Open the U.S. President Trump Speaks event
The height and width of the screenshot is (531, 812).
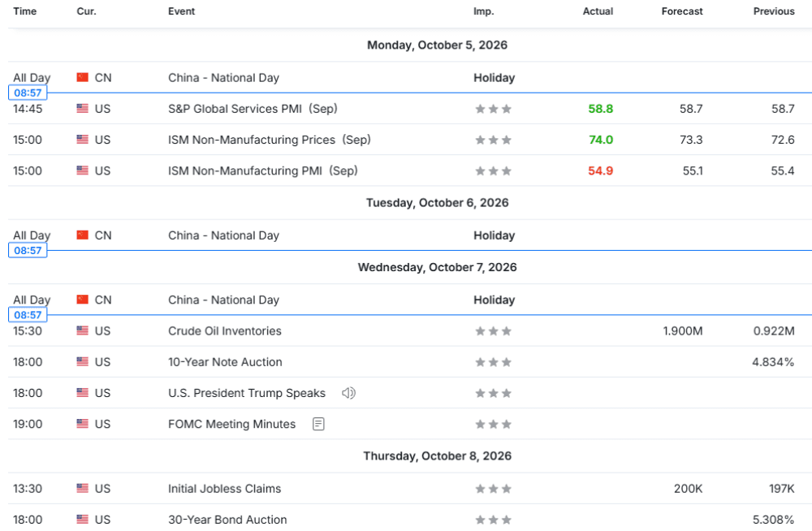(247, 393)
